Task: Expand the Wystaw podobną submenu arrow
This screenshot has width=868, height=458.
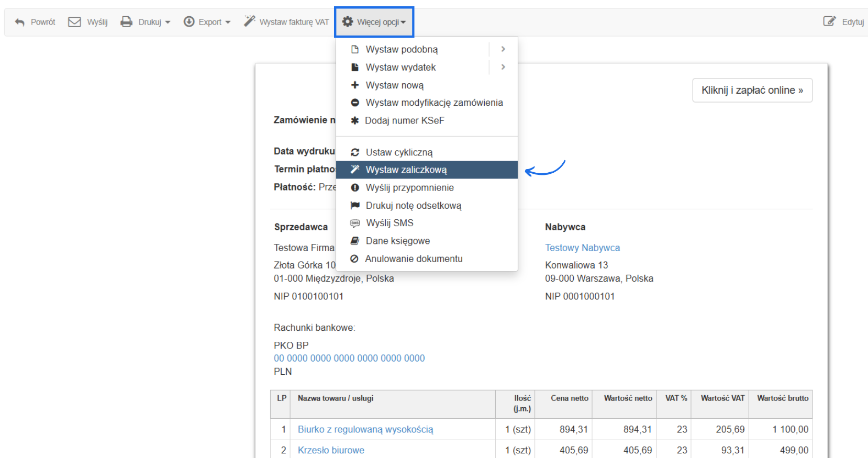Action: 503,49
